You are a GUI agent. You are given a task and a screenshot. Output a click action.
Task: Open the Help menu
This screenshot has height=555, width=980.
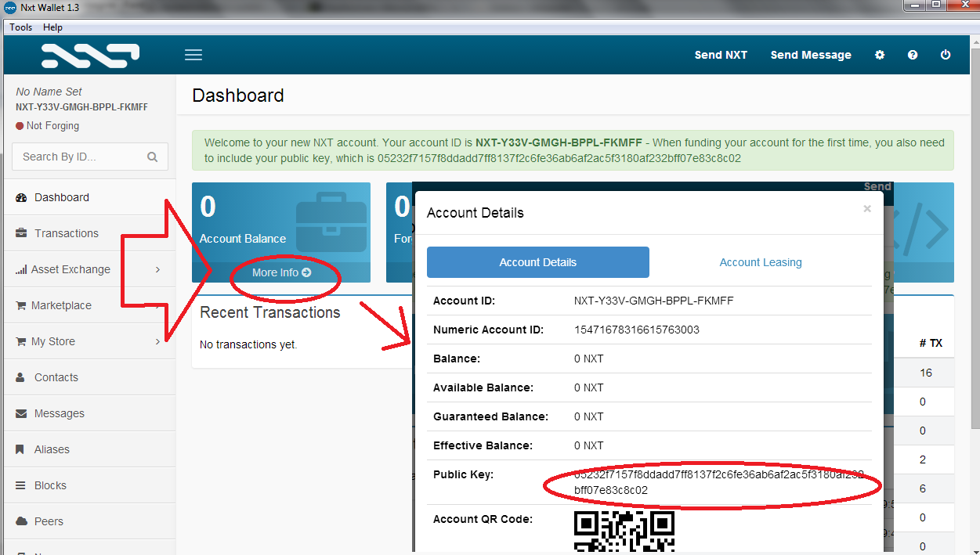pyautogui.click(x=52, y=27)
